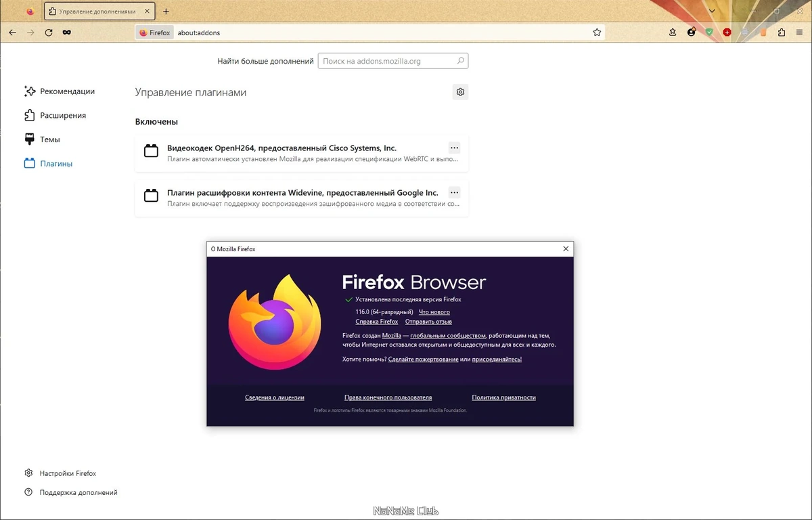Screen dimensions: 812x520
Task: Open Поддержка дополнений help link
Action: pyautogui.click(x=70, y=492)
